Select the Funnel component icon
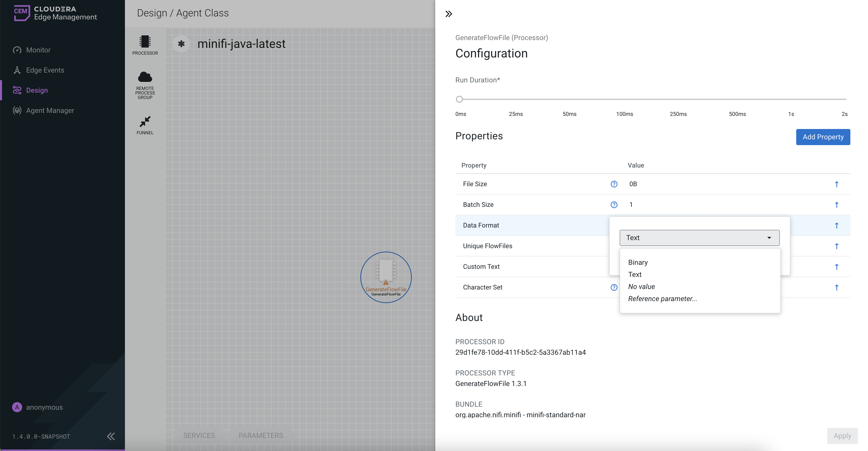This screenshot has width=868, height=451. 145,122
